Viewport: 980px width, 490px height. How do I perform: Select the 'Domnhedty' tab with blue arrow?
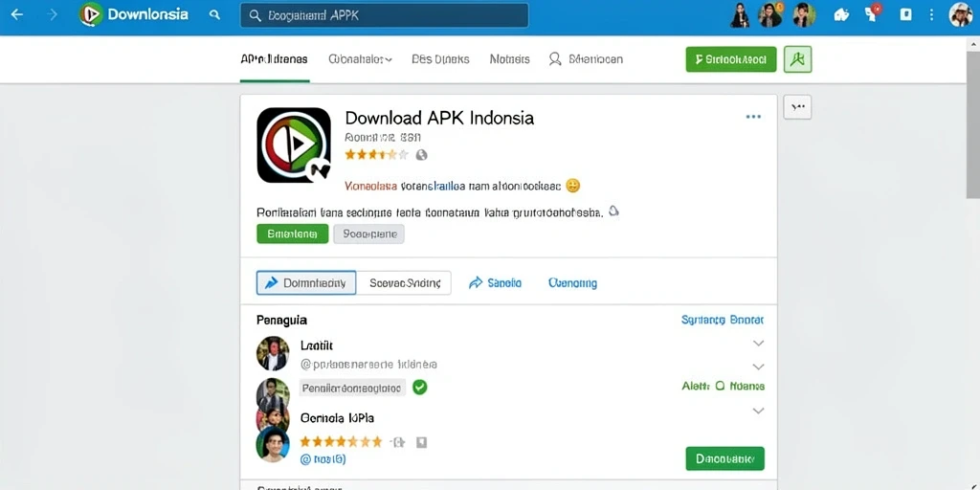click(x=306, y=283)
